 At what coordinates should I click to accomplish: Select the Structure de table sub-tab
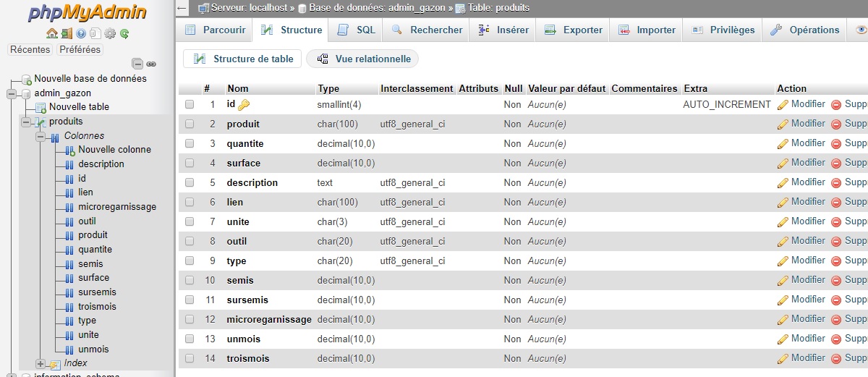(x=242, y=59)
